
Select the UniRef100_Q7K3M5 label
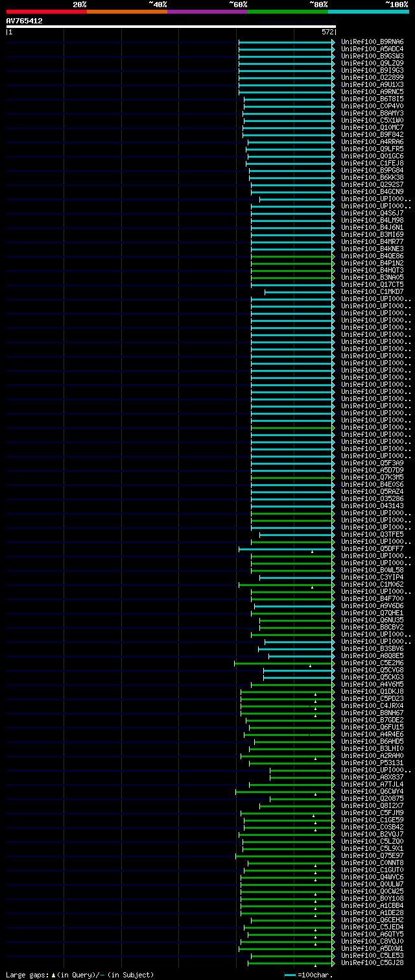click(372, 478)
